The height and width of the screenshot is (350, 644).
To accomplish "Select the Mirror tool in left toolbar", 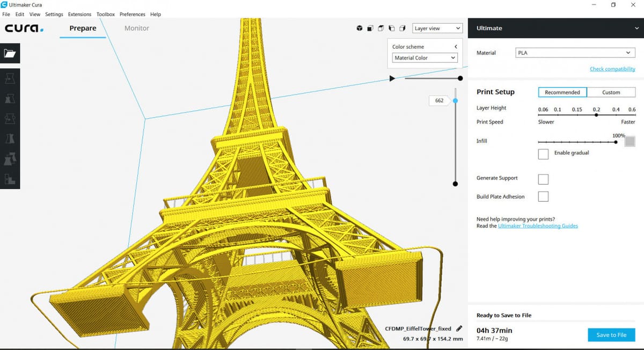I will (x=10, y=138).
